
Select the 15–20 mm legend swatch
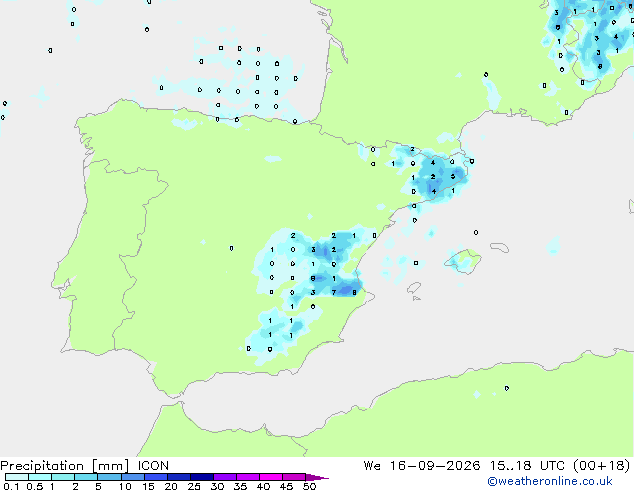(156, 477)
